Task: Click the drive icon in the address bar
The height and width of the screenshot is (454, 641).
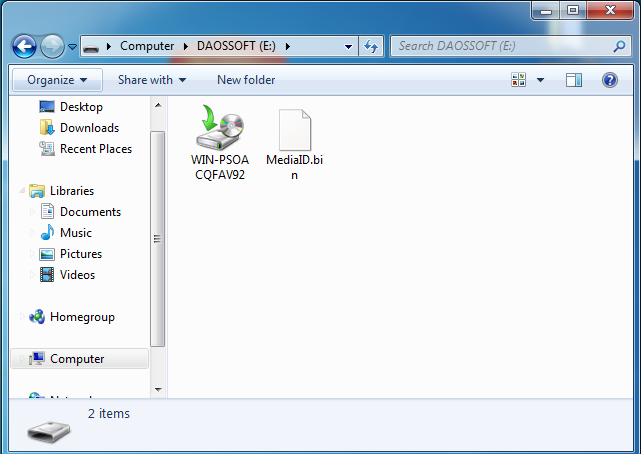Action: point(91,47)
